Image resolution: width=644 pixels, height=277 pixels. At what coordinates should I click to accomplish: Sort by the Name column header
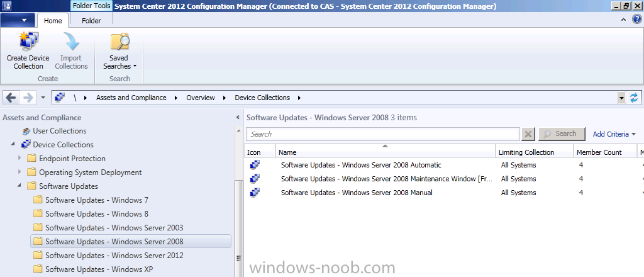tap(386, 152)
